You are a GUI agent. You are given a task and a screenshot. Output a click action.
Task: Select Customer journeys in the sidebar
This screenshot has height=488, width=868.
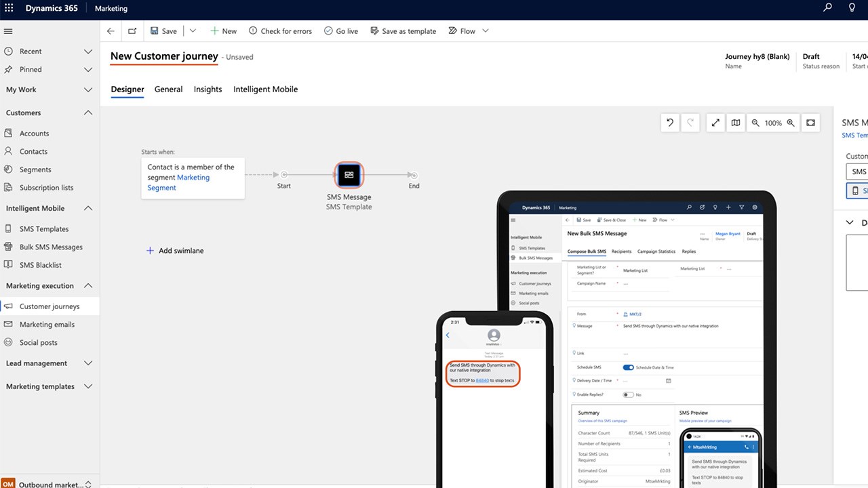[x=50, y=306]
